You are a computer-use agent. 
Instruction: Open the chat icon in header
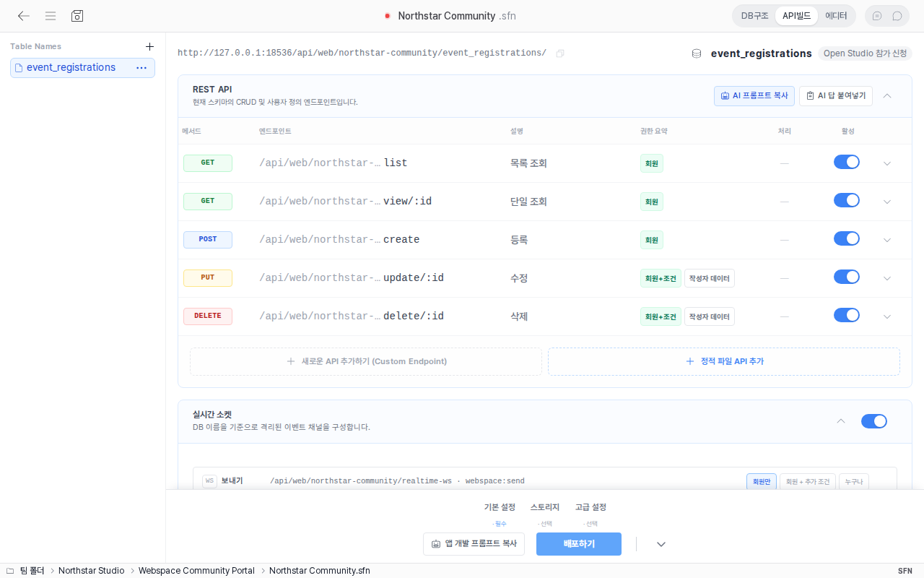(x=897, y=16)
